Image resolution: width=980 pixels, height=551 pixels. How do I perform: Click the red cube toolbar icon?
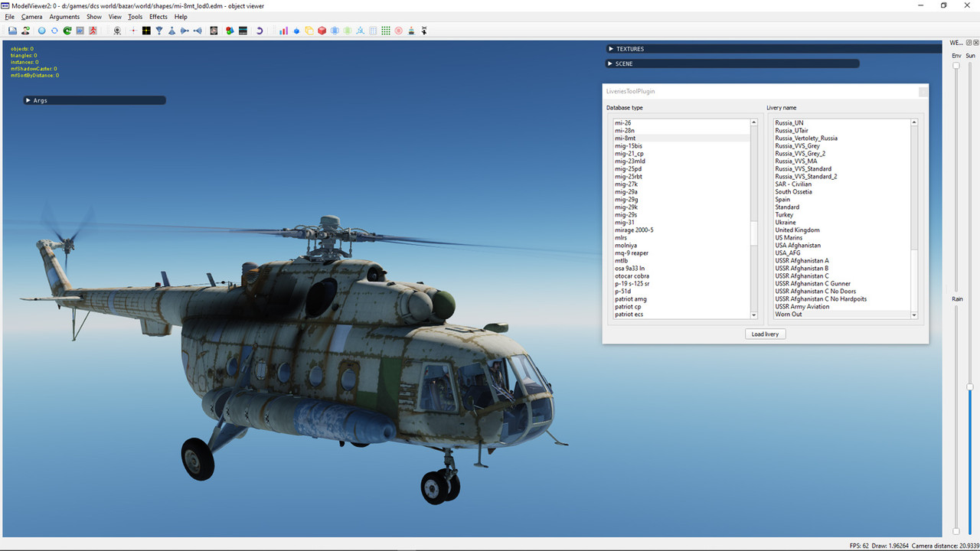pos(322,31)
